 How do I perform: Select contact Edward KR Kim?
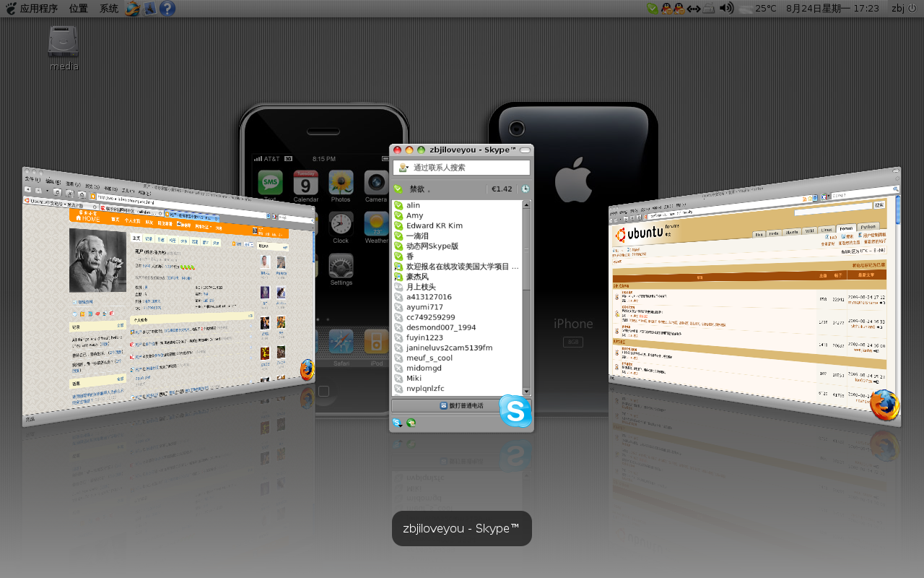[x=457, y=225]
